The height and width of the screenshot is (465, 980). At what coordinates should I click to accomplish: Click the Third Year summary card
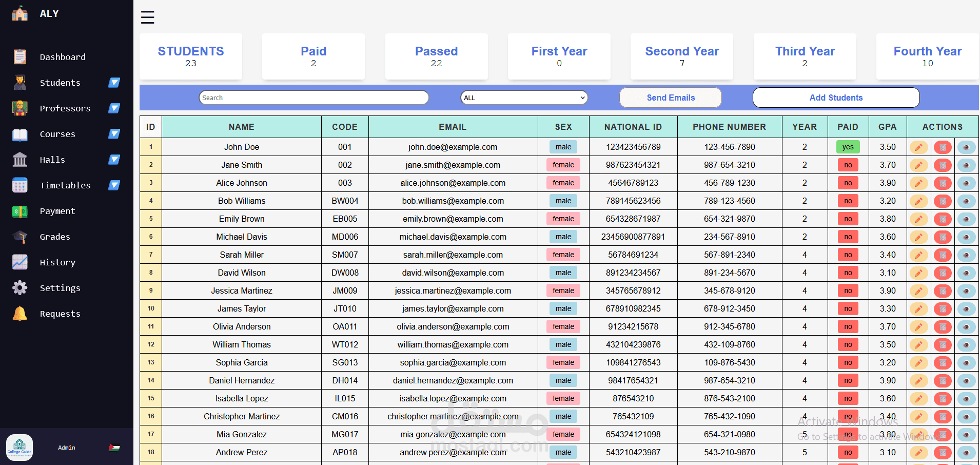click(805, 56)
